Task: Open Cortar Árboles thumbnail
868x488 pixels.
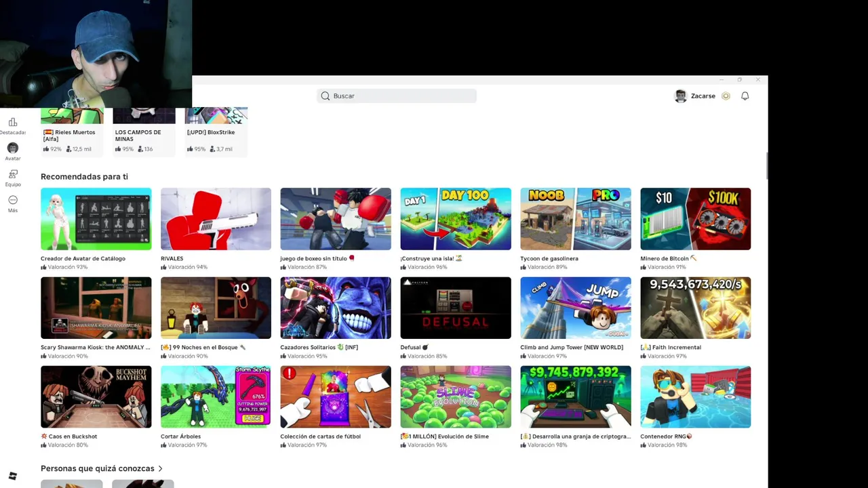Action: (216, 397)
